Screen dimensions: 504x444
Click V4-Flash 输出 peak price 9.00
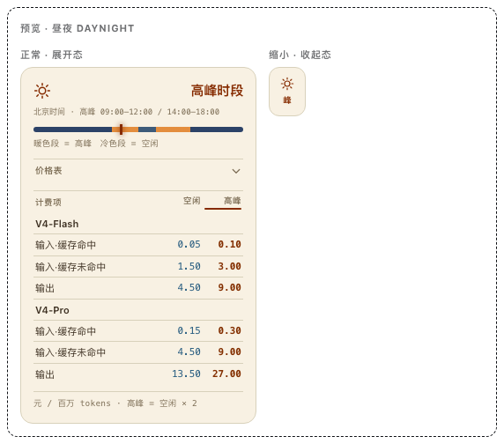coord(229,287)
